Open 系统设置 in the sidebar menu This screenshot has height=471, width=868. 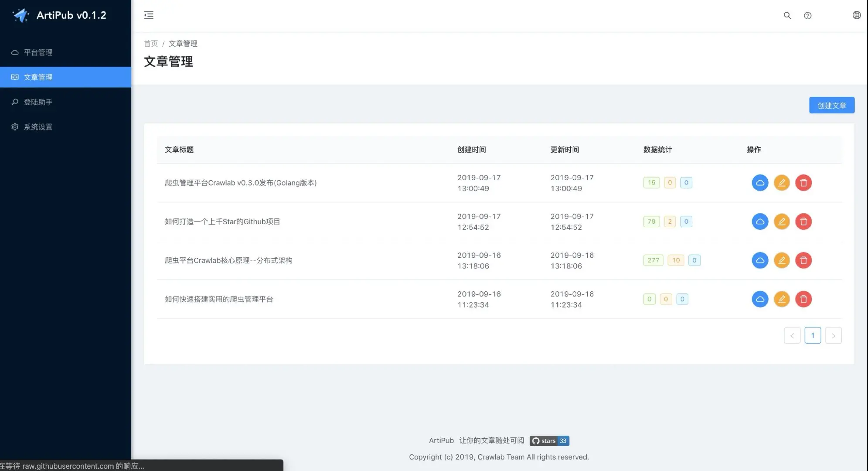click(x=38, y=127)
